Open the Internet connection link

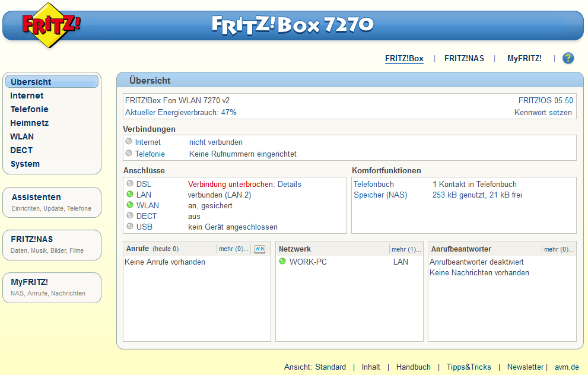148,142
